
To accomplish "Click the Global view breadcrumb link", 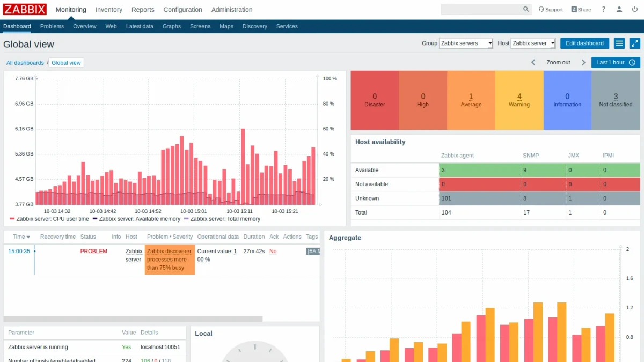I will click(x=66, y=63).
